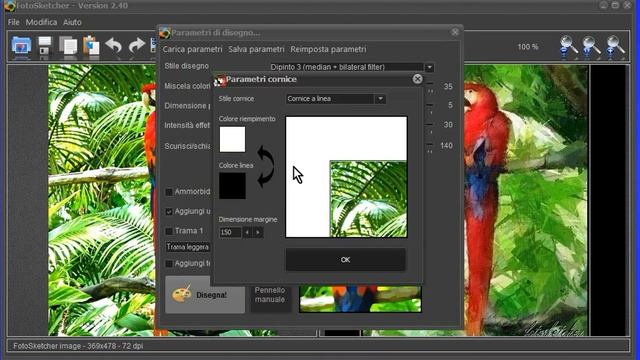Image resolution: width=640 pixels, height=360 pixels.
Task: Toggle the Aggiungi testo checkbox
Action: (x=169, y=264)
